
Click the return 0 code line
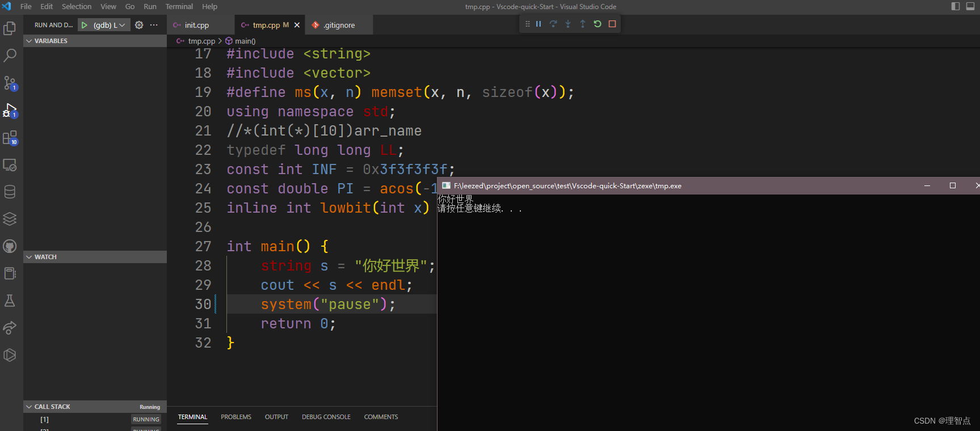[298, 324]
